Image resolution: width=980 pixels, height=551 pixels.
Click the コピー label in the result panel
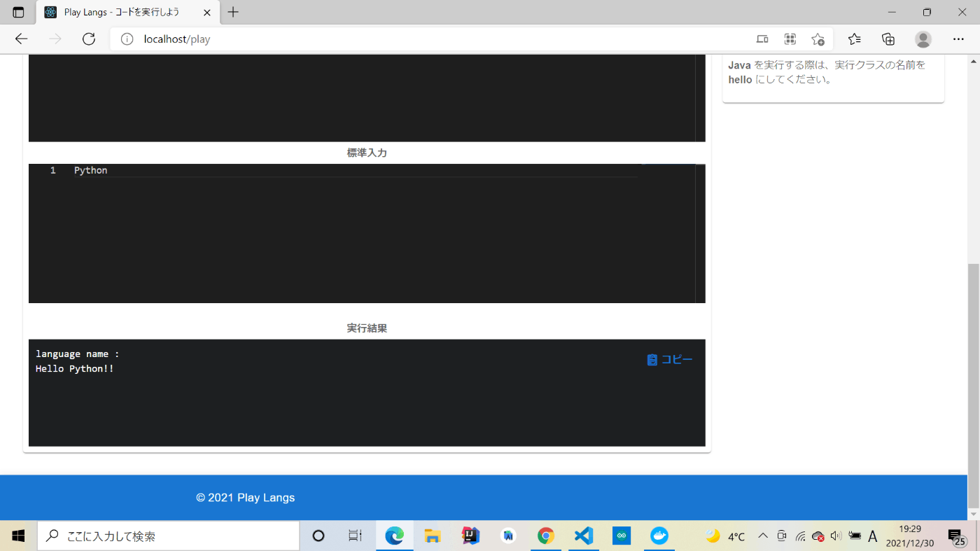(x=677, y=360)
